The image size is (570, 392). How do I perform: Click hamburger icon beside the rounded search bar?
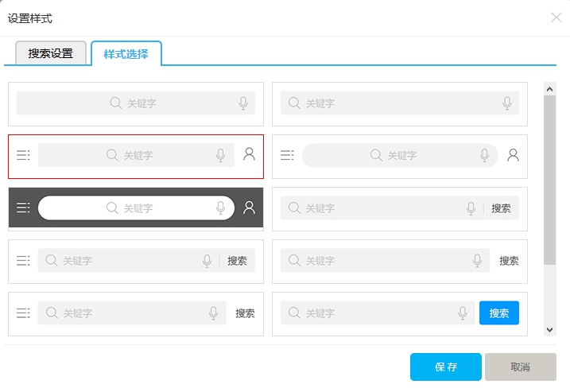tap(287, 155)
